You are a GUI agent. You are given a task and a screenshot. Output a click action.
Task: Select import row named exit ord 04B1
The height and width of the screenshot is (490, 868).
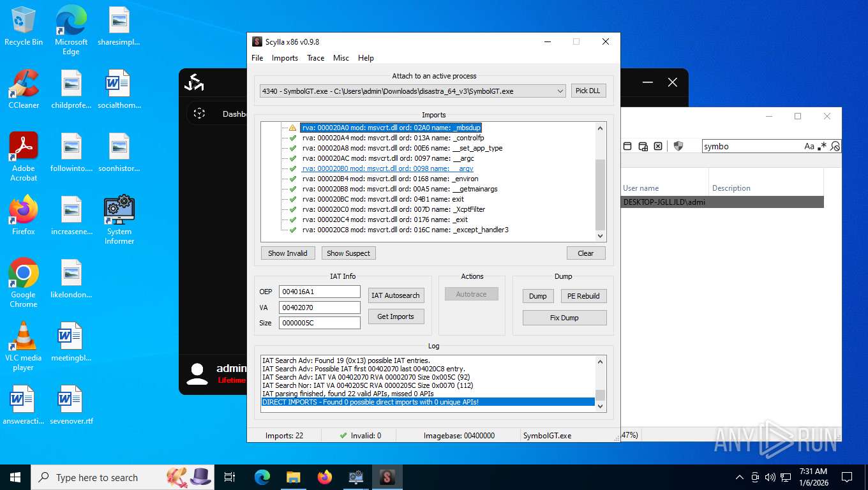[x=383, y=199]
